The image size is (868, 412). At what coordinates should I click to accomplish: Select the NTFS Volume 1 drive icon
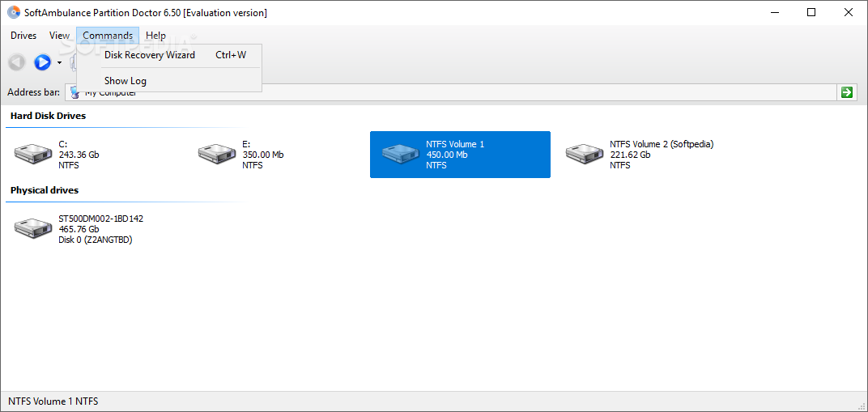point(401,155)
